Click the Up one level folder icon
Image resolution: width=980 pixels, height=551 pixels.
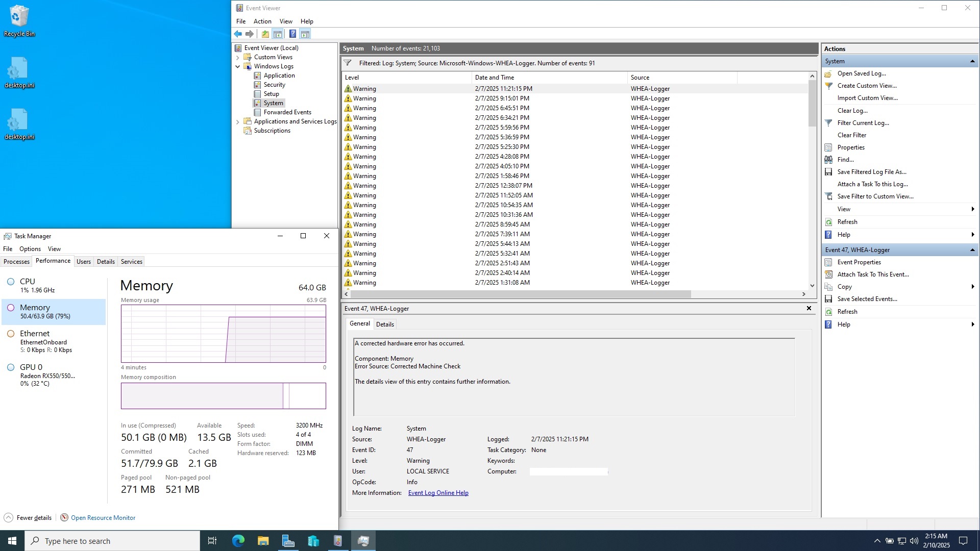click(265, 34)
